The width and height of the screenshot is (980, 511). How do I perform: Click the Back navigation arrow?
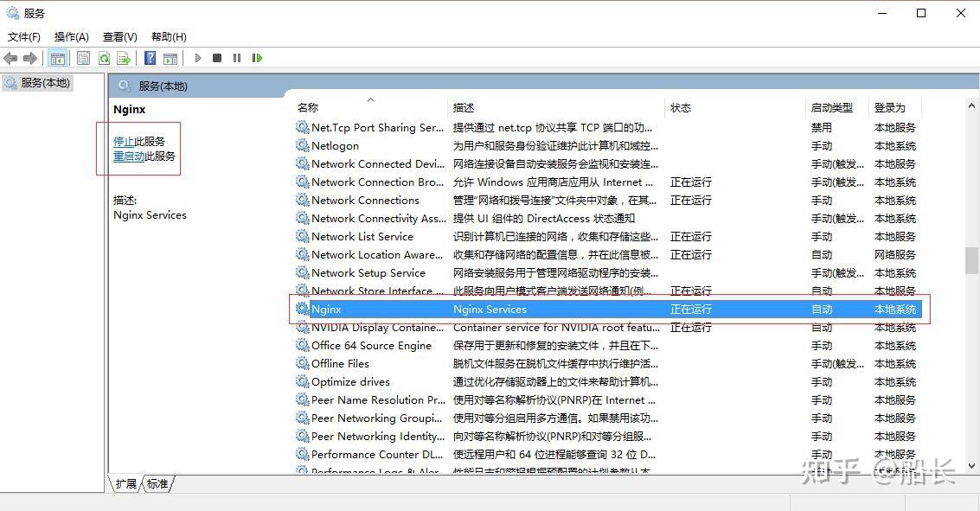pyautogui.click(x=10, y=58)
